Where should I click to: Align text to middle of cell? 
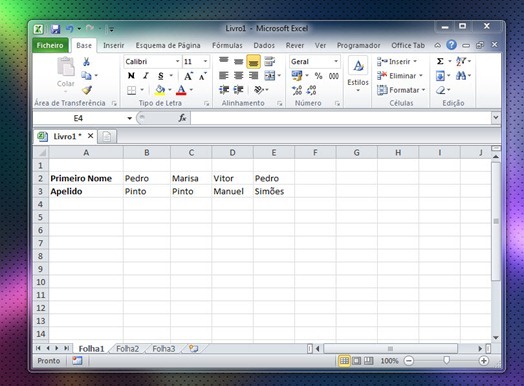(239, 61)
